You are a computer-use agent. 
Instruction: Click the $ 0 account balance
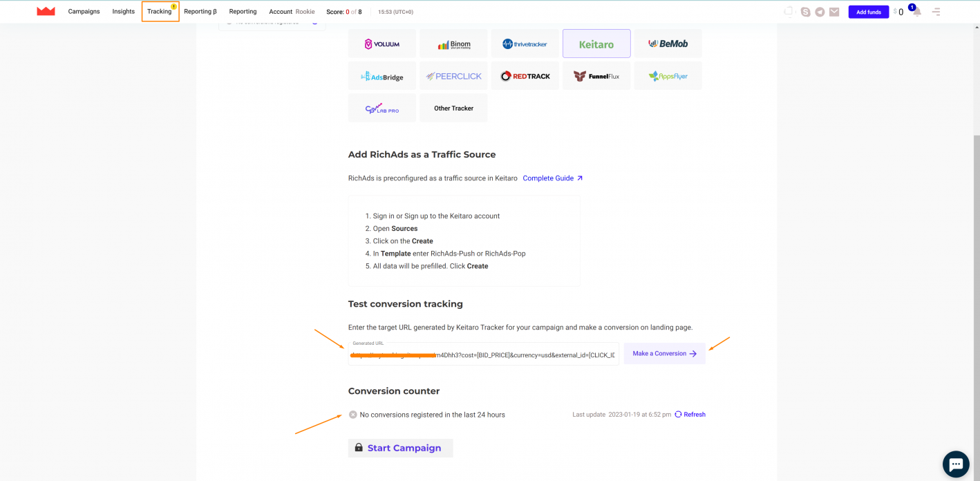pos(898,12)
